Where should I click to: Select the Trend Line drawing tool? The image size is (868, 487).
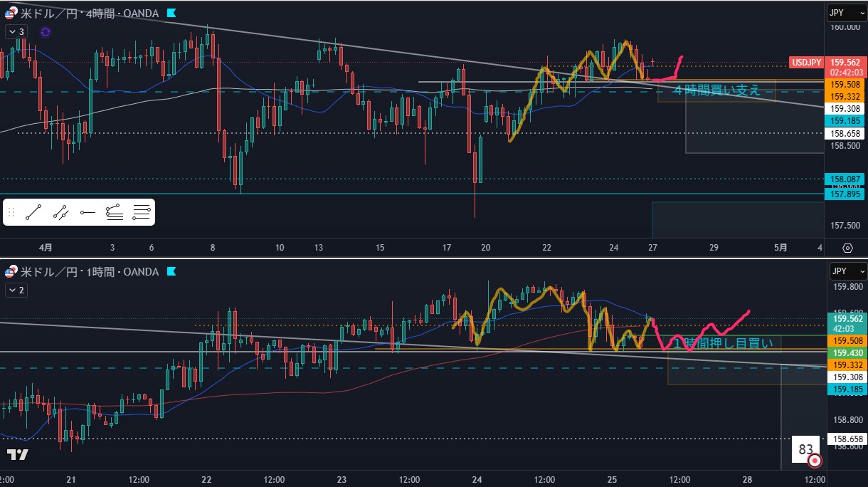(33, 211)
